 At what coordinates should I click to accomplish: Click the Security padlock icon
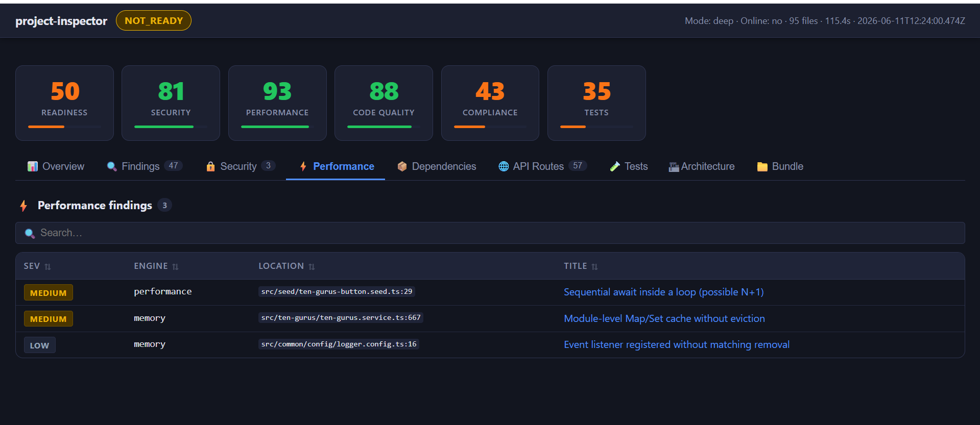(x=210, y=166)
